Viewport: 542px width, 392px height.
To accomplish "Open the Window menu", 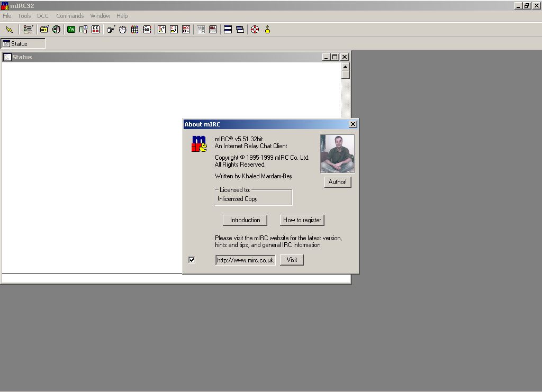I will coord(100,16).
